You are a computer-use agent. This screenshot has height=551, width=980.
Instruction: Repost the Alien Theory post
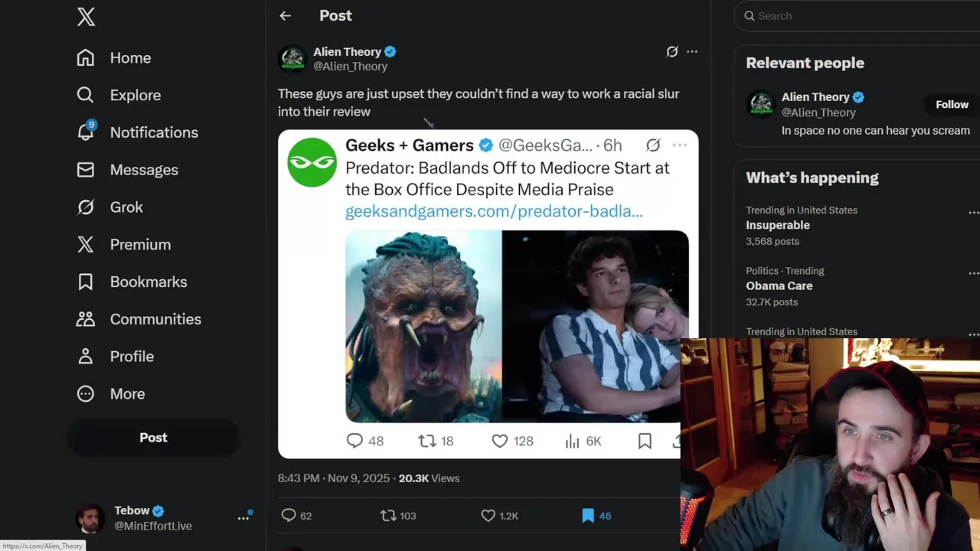tap(389, 516)
